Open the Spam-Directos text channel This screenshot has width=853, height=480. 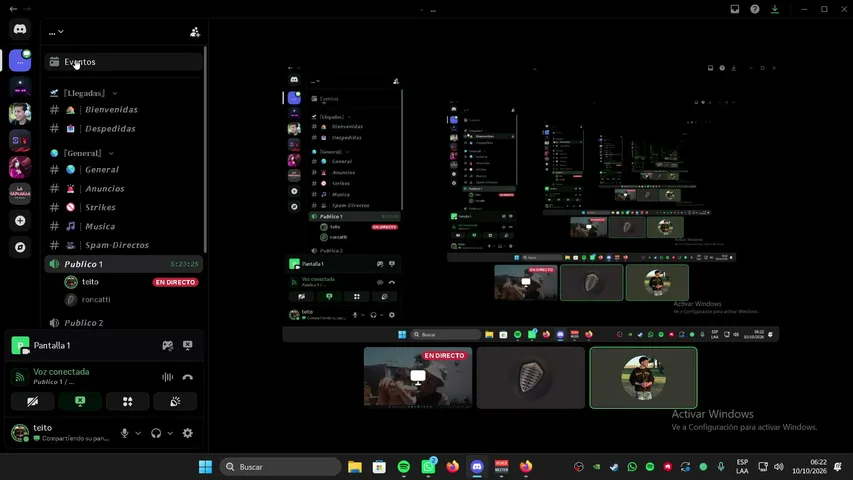point(123,245)
